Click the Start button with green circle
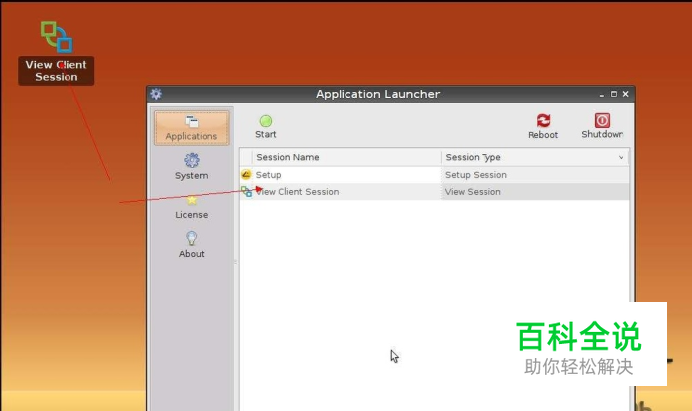This screenshot has height=411, width=692. pyautogui.click(x=266, y=127)
